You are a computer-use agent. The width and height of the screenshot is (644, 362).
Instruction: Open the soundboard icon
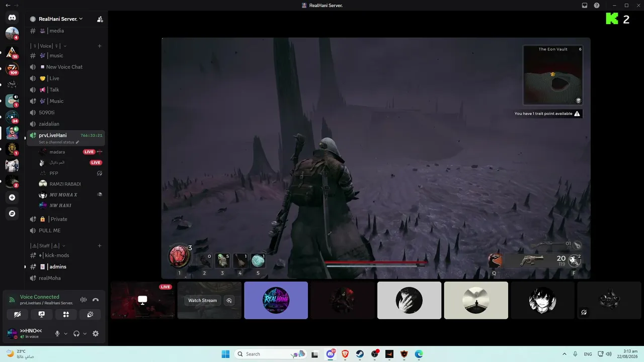90,314
